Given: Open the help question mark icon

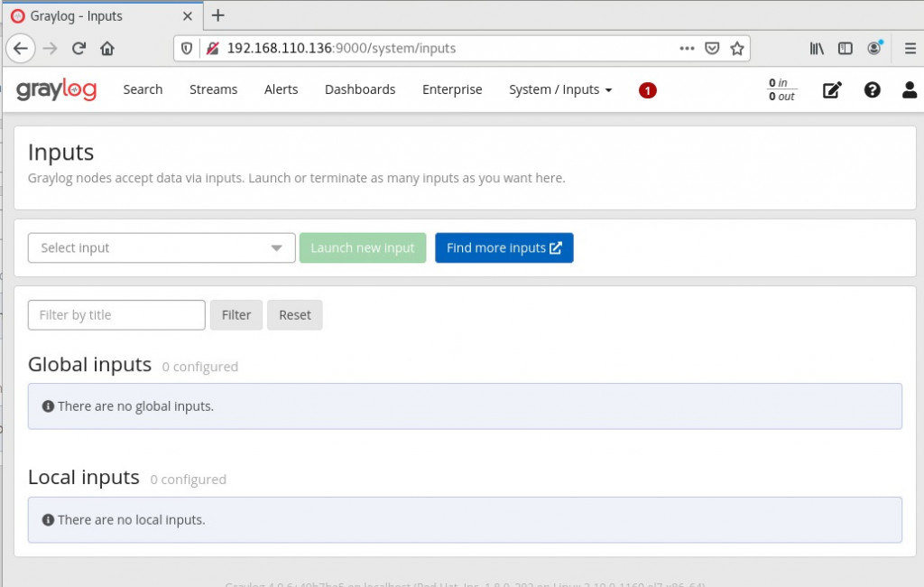Looking at the screenshot, I should (873, 89).
